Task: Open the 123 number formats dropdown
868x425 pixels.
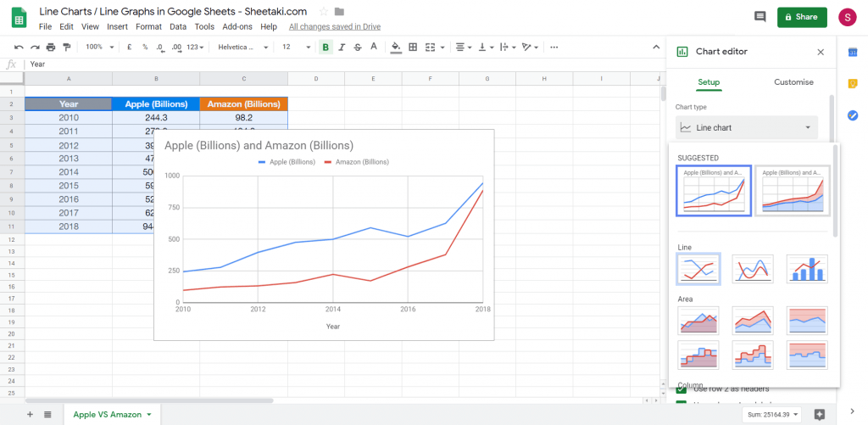Action: pos(195,48)
